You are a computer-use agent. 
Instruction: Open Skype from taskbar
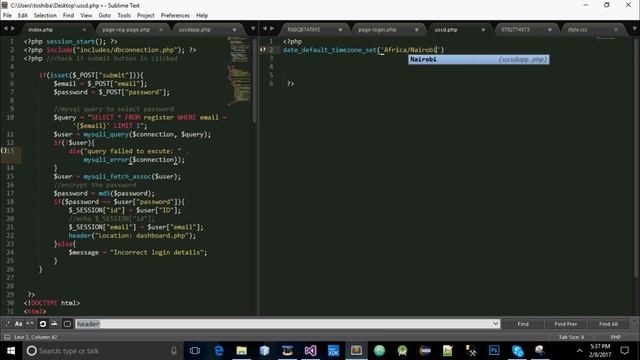(x=517, y=351)
